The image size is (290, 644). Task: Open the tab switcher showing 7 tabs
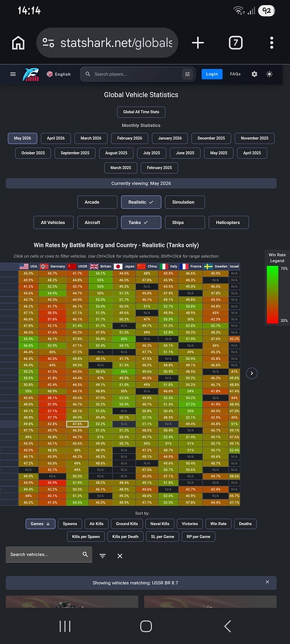pyautogui.click(x=235, y=43)
